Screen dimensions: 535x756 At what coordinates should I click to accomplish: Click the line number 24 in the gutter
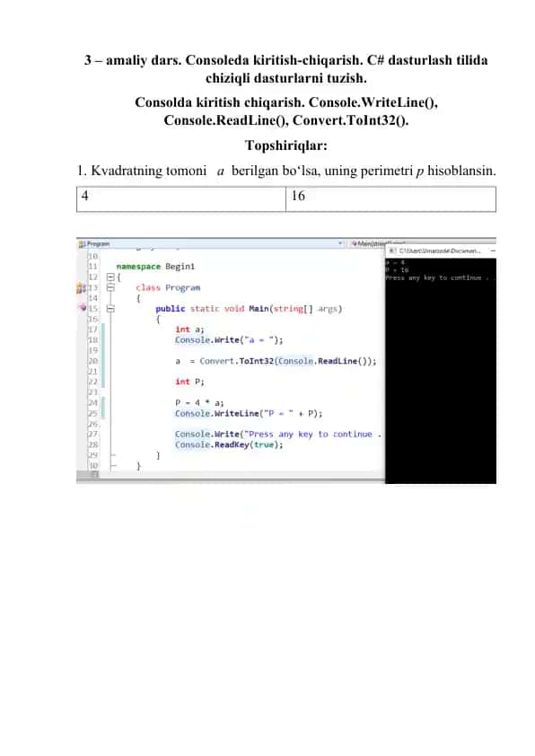[92, 402]
